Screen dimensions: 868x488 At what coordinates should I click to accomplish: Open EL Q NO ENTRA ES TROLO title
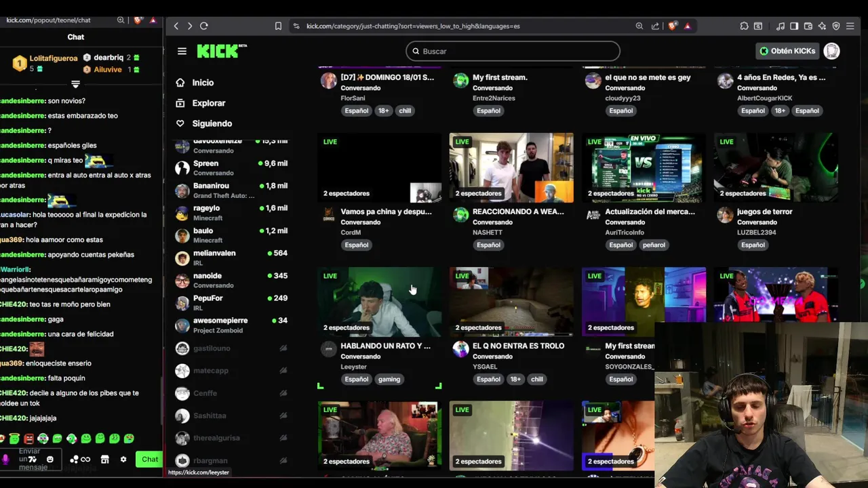(518, 346)
